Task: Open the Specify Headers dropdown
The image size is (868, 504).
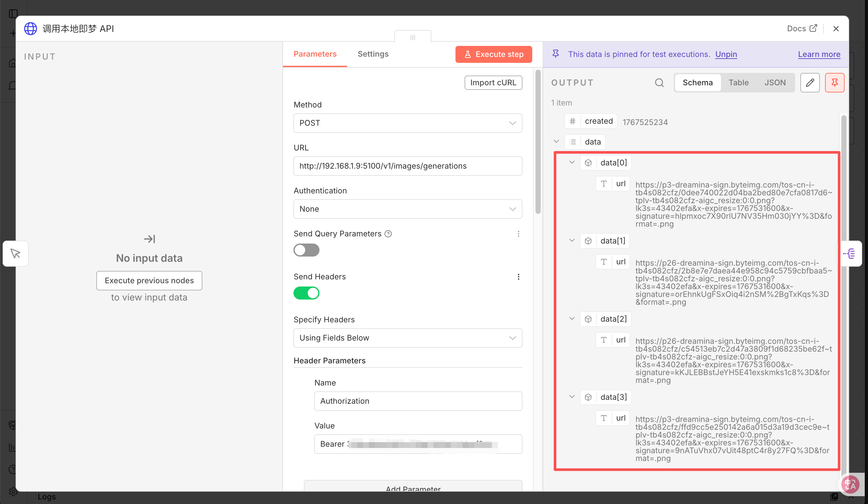Action: tap(407, 338)
